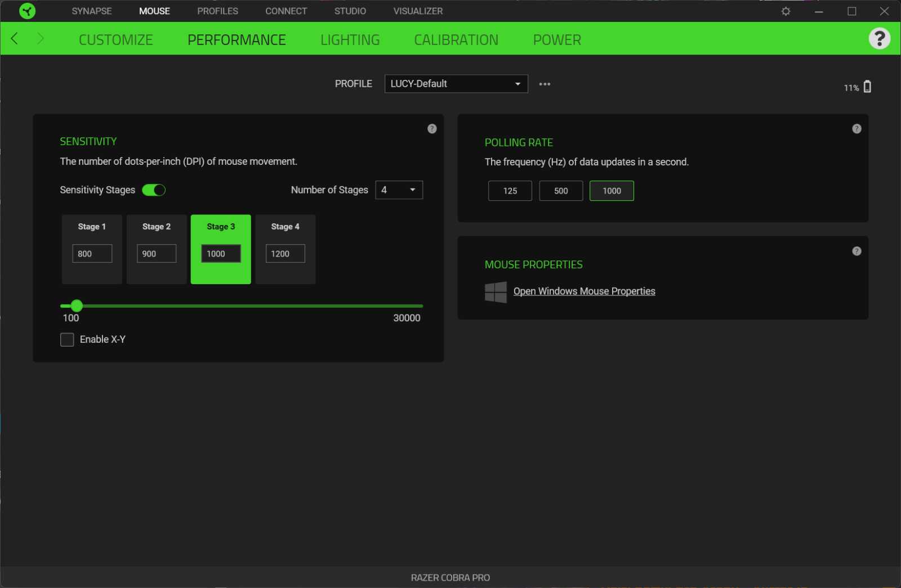Go to the POWER section
This screenshot has width=901, height=588.
pos(557,40)
